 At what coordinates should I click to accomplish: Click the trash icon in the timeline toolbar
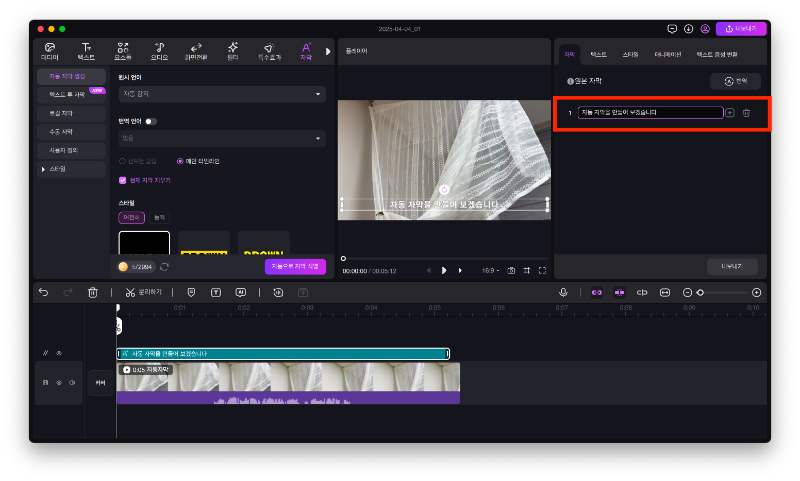coord(93,292)
